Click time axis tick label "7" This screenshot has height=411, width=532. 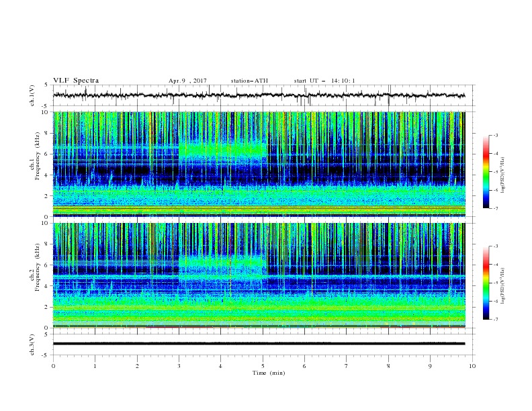click(347, 366)
